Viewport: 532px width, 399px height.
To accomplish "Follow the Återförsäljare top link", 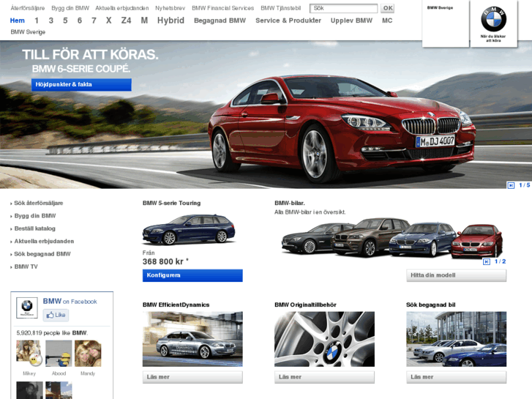I will (28, 8).
